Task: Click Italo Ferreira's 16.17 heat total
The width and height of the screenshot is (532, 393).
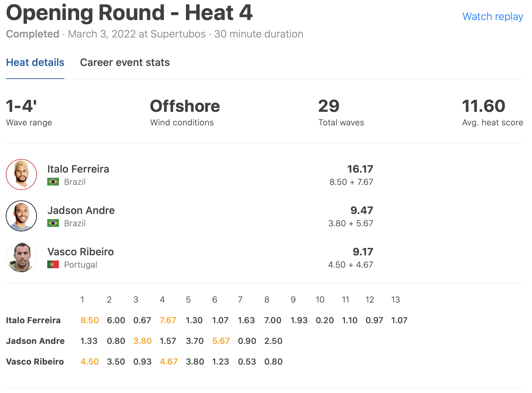Action: point(360,169)
